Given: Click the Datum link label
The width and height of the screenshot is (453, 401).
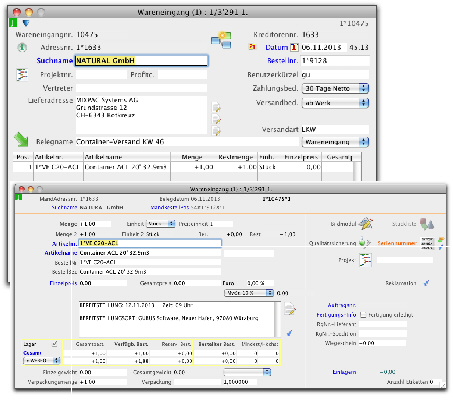Looking at the screenshot, I should coord(276,48).
